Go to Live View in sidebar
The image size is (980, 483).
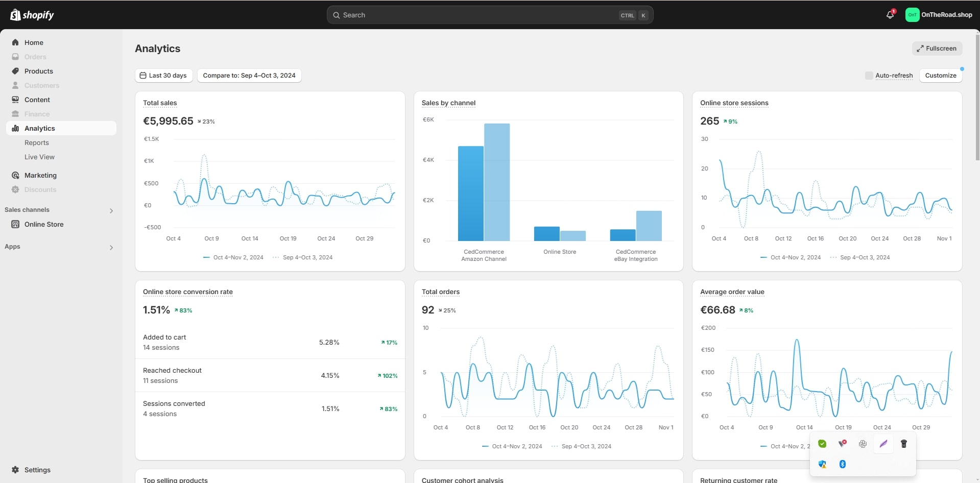[39, 157]
